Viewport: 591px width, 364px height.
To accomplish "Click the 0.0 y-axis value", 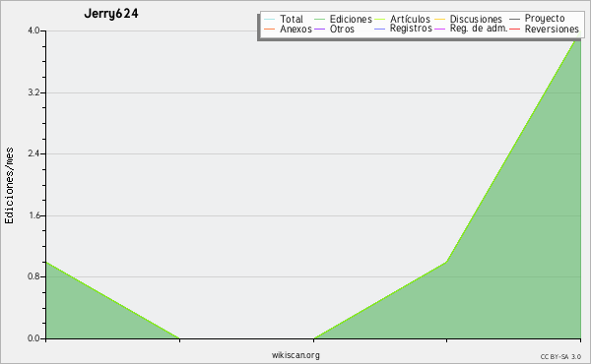I will [33, 338].
